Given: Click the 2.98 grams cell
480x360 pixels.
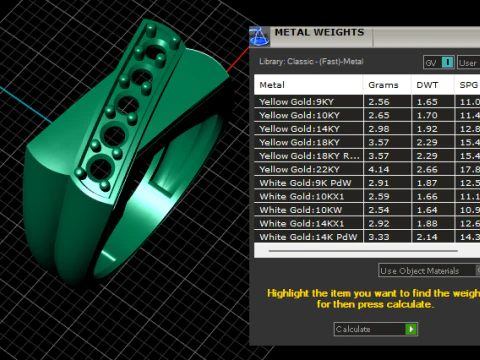Looking at the screenshot, I should tap(387, 129).
